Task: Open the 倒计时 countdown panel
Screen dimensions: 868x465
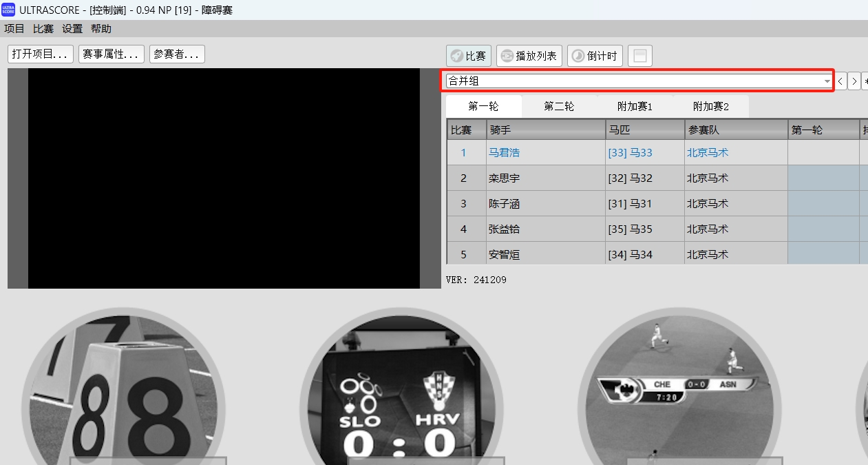Action: click(x=595, y=56)
